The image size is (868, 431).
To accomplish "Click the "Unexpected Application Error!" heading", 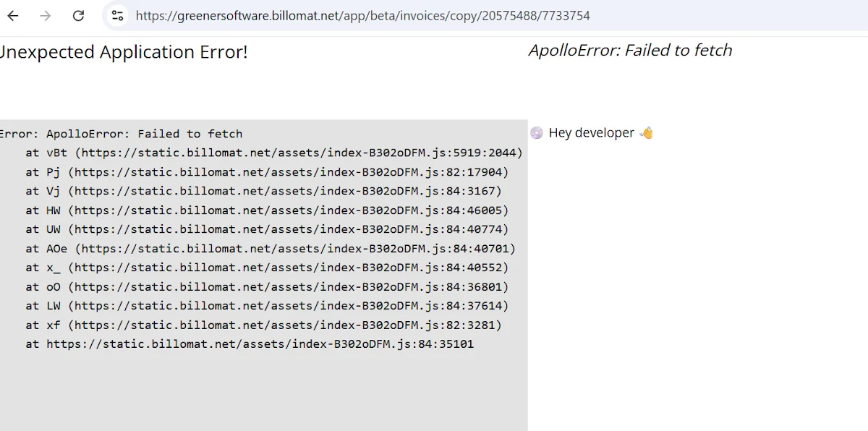I will [123, 52].
